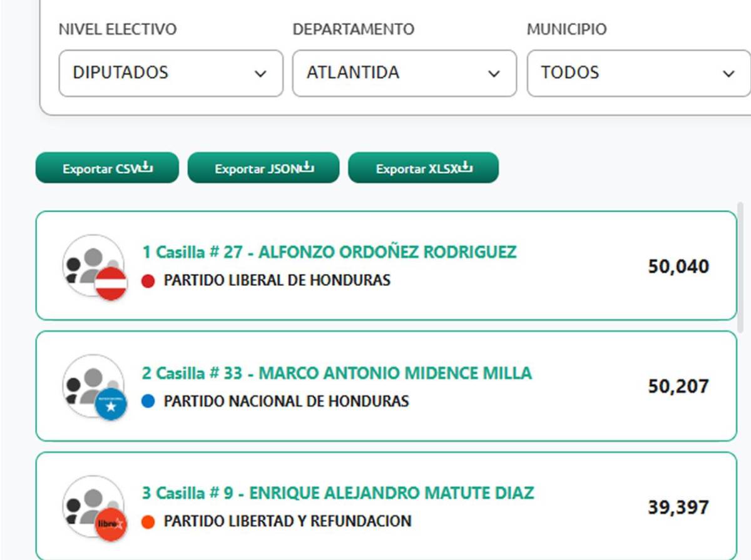Click the Exportar CSV button
This screenshot has width=751, height=560.
pos(106,166)
